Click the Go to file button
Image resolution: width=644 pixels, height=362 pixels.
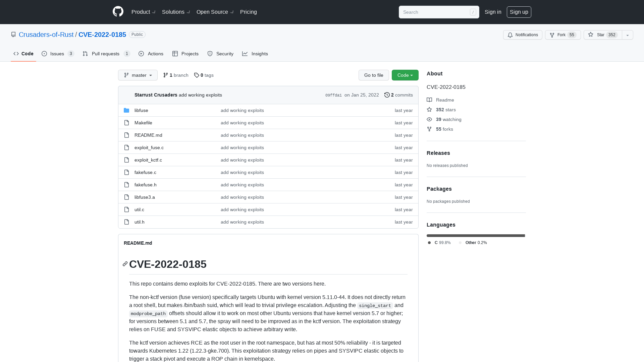tap(374, 75)
